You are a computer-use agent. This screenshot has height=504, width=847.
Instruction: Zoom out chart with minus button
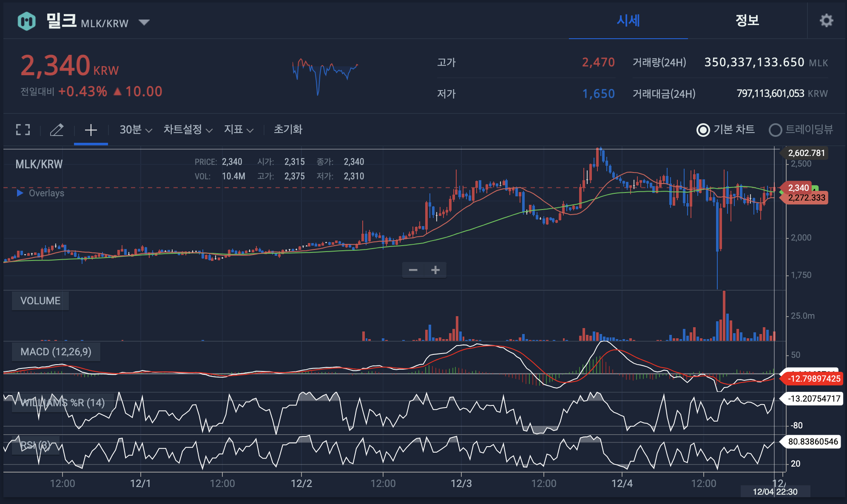click(x=413, y=270)
